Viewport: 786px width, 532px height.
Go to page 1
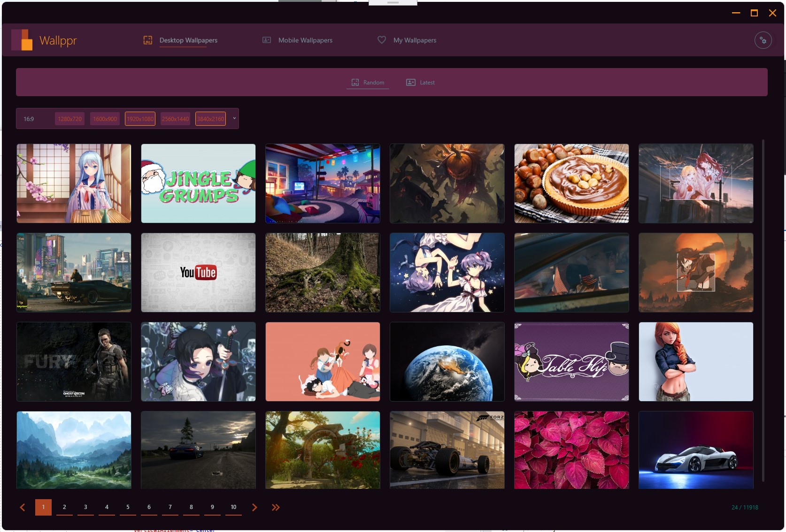coord(43,507)
